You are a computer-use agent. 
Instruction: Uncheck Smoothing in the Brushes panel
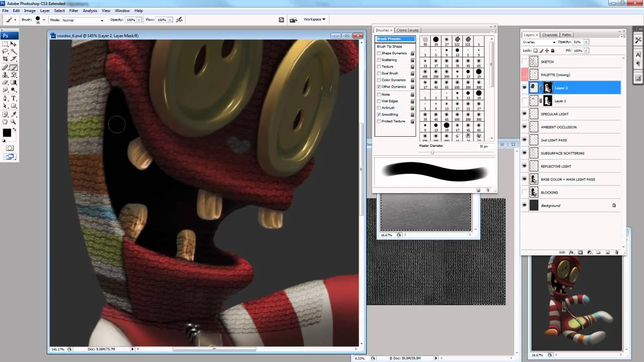[379, 115]
